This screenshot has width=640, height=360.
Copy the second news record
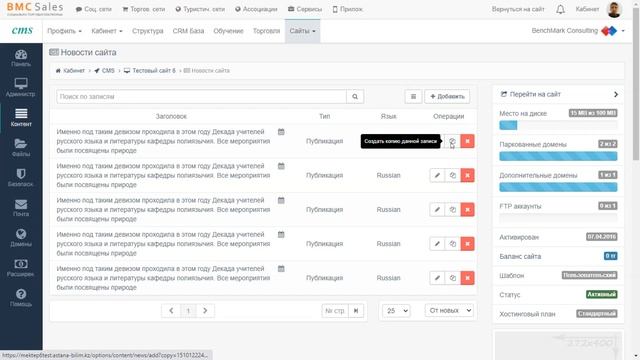click(x=453, y=176)
